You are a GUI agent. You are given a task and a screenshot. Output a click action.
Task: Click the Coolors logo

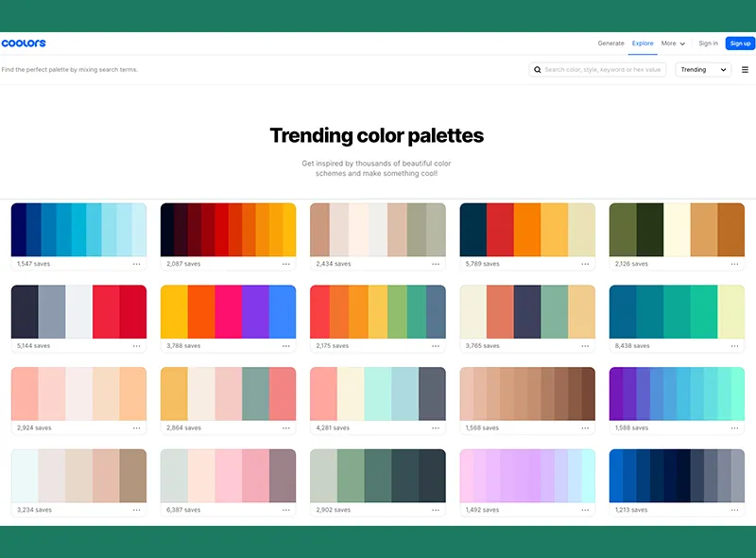24,44
